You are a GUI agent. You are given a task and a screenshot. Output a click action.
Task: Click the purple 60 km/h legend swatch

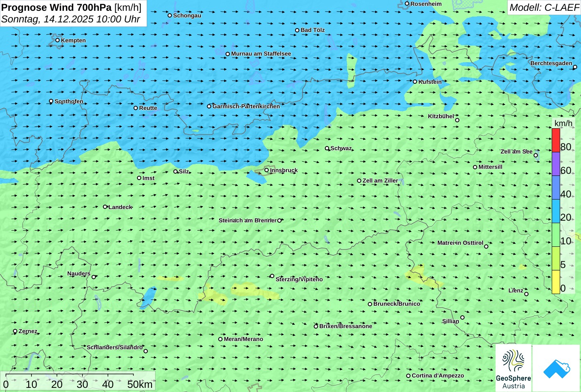coord(556,164)
